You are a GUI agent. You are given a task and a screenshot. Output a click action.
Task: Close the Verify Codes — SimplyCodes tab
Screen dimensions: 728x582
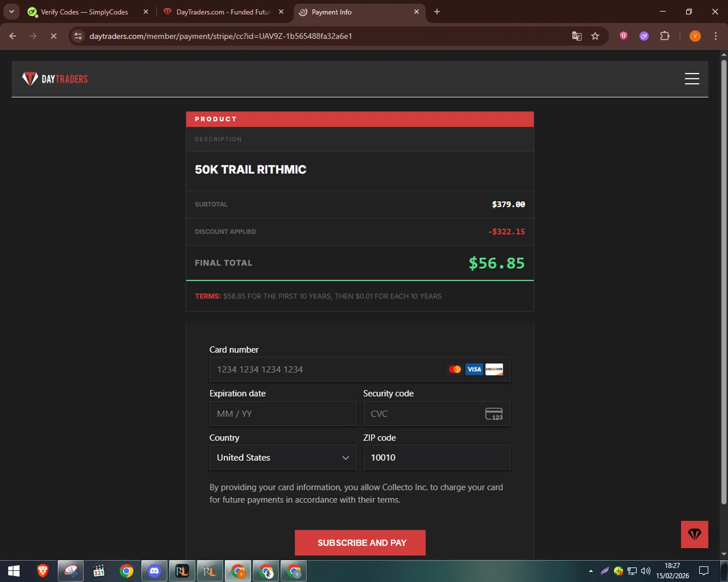click(146, 12)
